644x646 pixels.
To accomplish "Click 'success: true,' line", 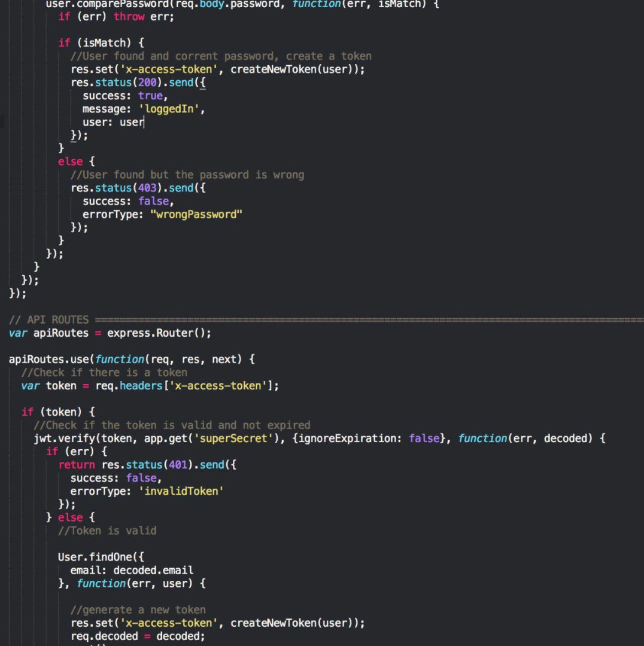I will [125, 96].
